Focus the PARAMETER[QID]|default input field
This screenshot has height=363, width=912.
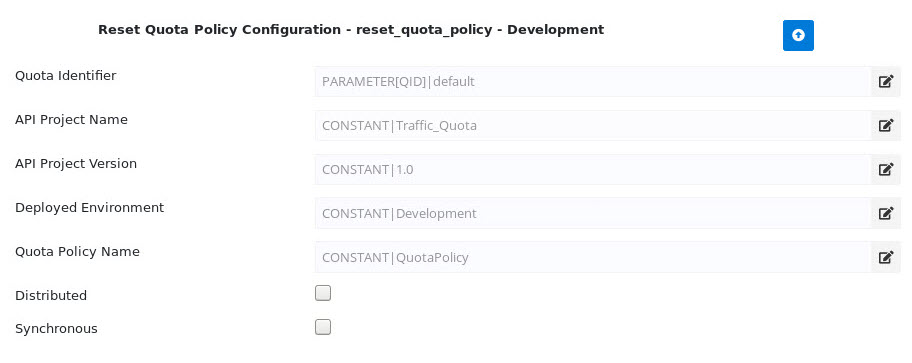[593, 81]
